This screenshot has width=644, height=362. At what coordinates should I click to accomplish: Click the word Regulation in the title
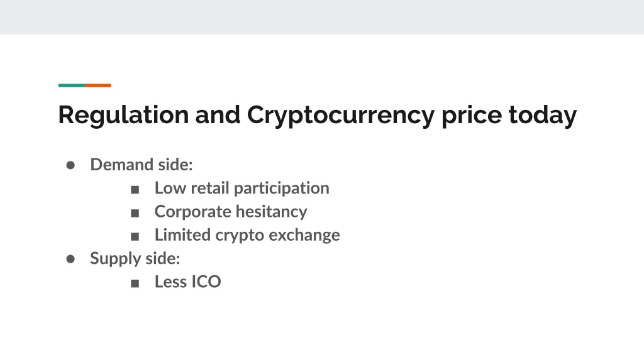click(123, 115)
